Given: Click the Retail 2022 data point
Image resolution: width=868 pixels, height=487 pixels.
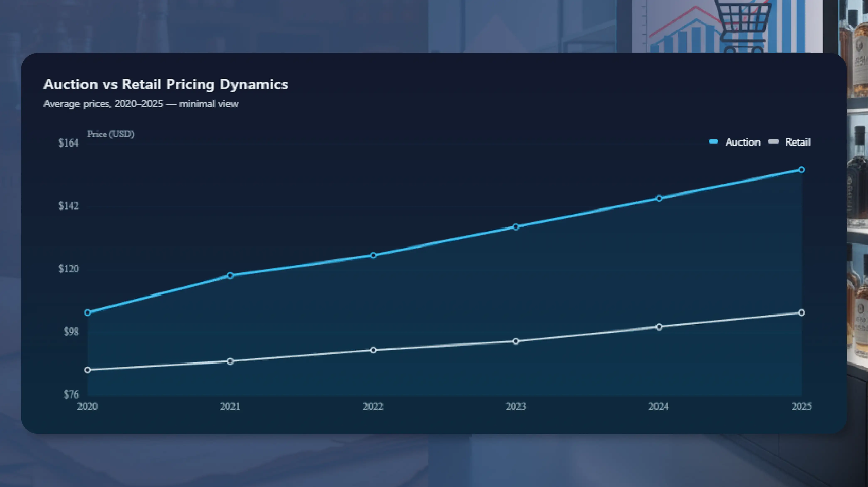Looking at the screenshot, I should tap(373, 350).
